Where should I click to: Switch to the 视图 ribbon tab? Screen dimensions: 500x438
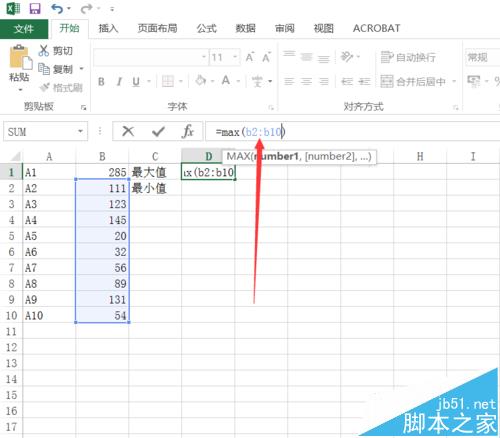323,28
